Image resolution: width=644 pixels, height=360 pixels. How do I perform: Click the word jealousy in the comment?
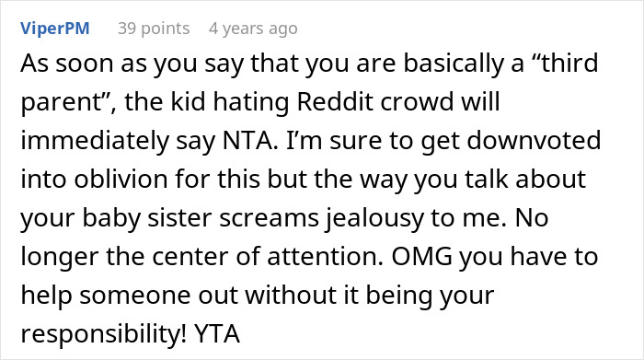click(x=374, y=218)
